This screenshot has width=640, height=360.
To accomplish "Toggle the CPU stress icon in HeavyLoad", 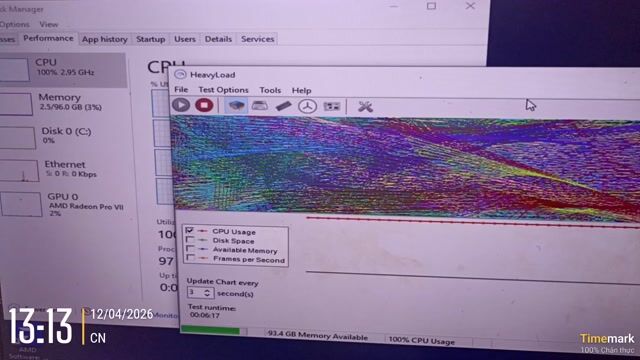I will pos(236,106).
